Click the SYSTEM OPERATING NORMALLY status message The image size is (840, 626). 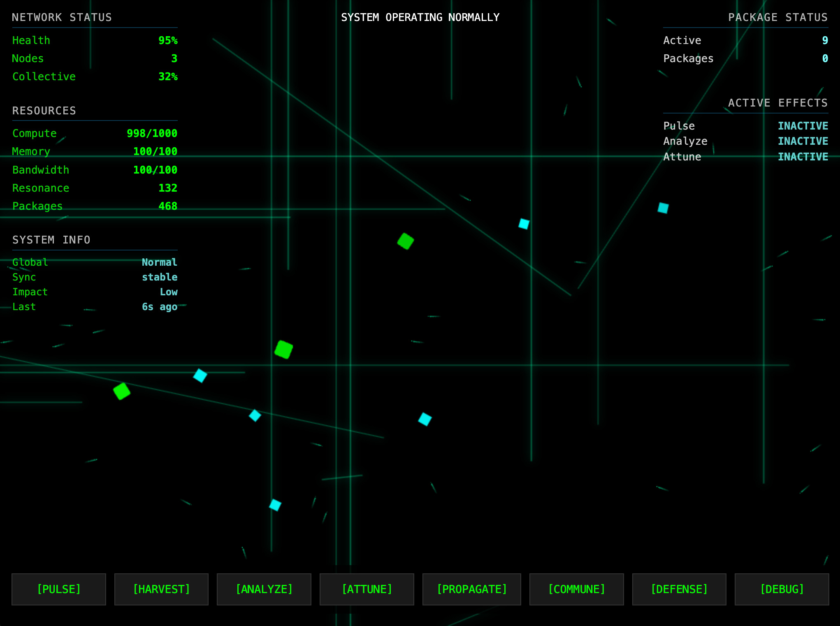[420, 17]
